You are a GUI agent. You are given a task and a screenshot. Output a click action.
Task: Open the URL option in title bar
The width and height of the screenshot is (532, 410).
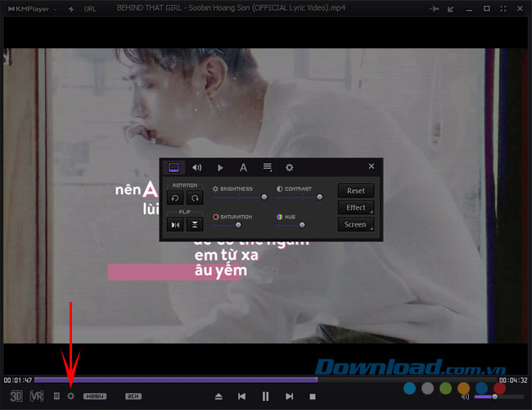click(x=90, y=9)
